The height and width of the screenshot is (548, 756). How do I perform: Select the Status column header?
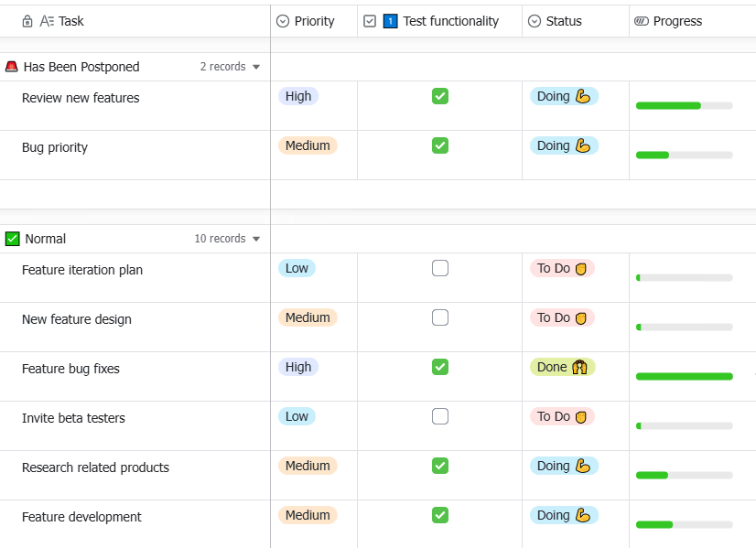click(x=576, y=21)
